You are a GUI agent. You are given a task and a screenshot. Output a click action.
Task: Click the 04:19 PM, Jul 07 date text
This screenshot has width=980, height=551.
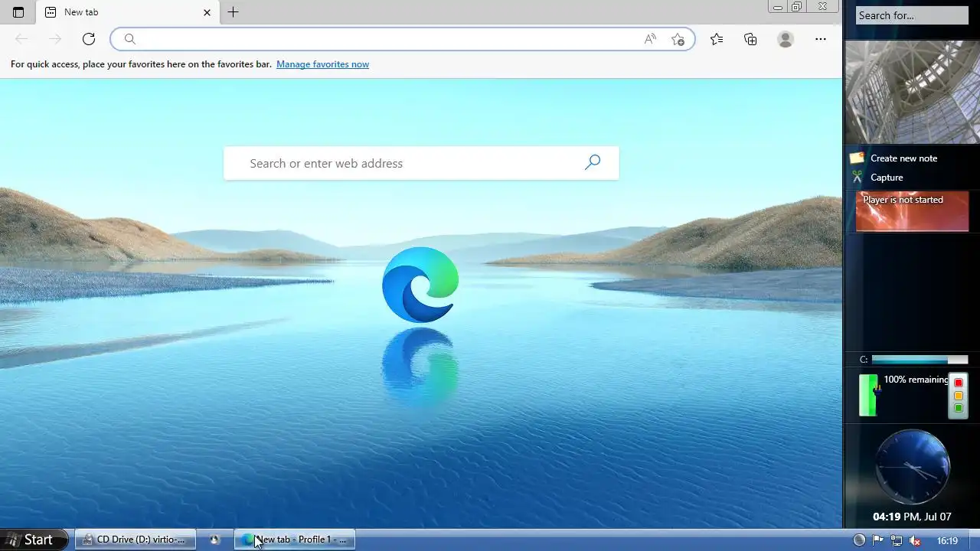click(x=912, y=517)
